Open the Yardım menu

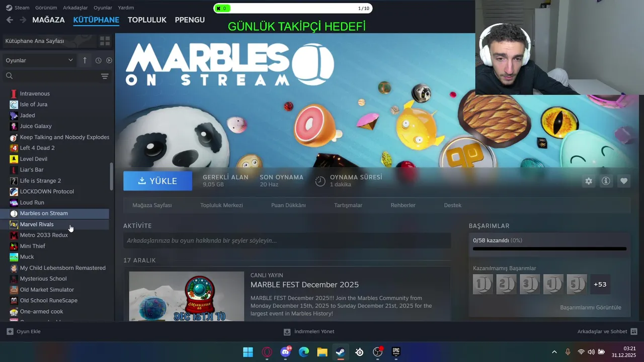click(x=126, y=8)
